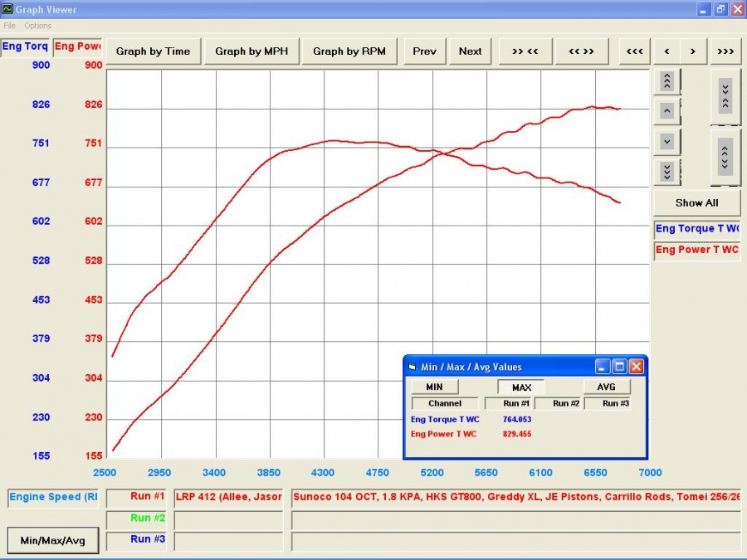
Task: Click the 764.053 torque max value
Action: (517, 420)
